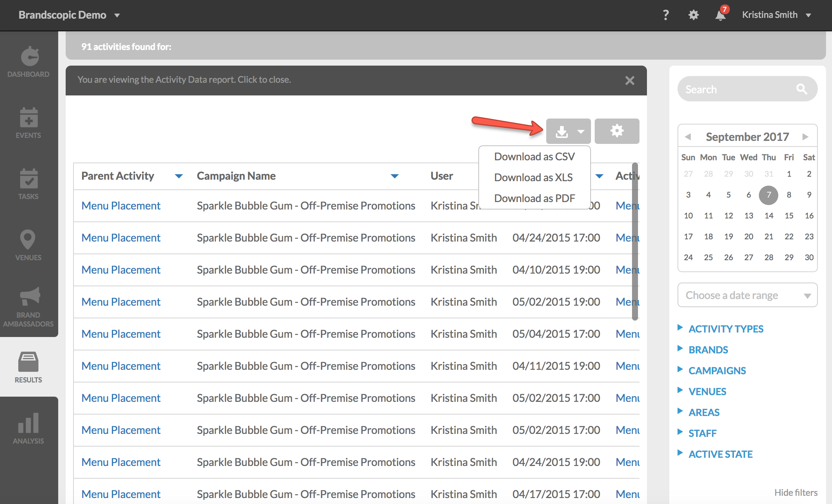Open Venues sidebar section

29,245
